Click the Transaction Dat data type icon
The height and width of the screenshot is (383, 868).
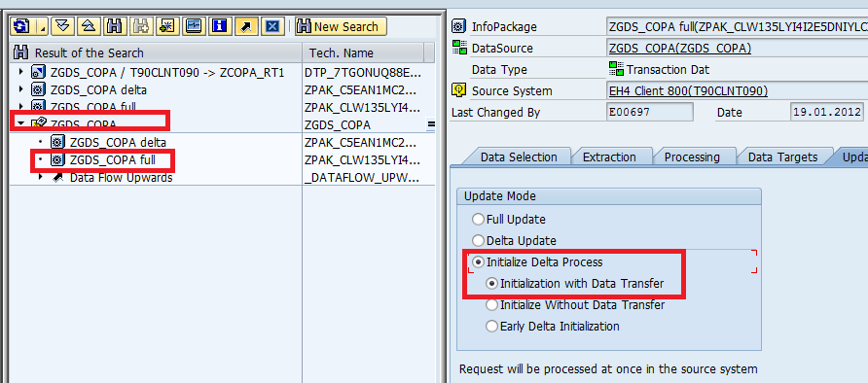(616, 69)
